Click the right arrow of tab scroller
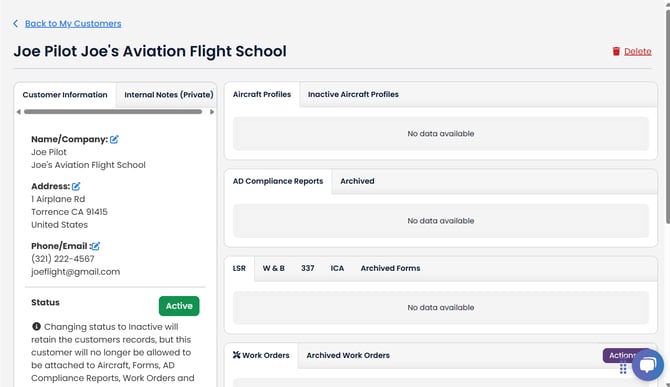Screen dimensions: 670x387 tap(212, 112)
